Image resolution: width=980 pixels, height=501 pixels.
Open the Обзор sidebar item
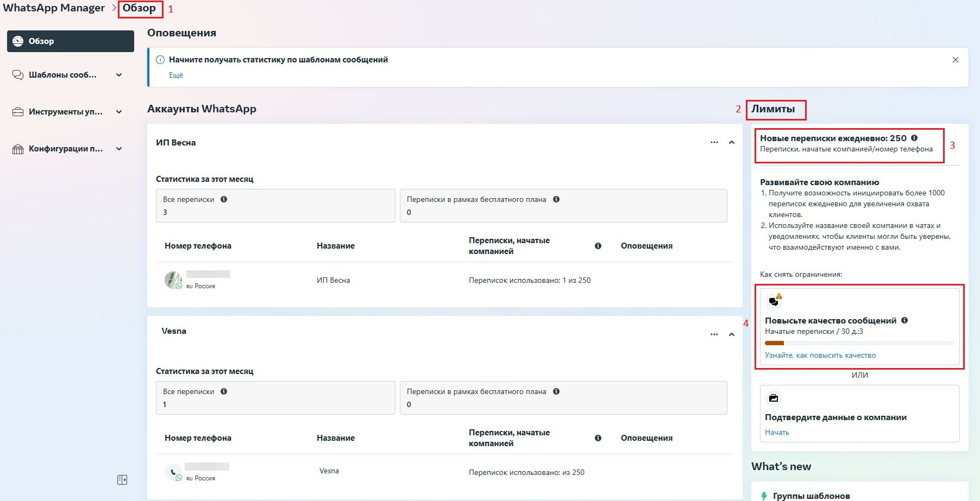(x=70, y=41)
